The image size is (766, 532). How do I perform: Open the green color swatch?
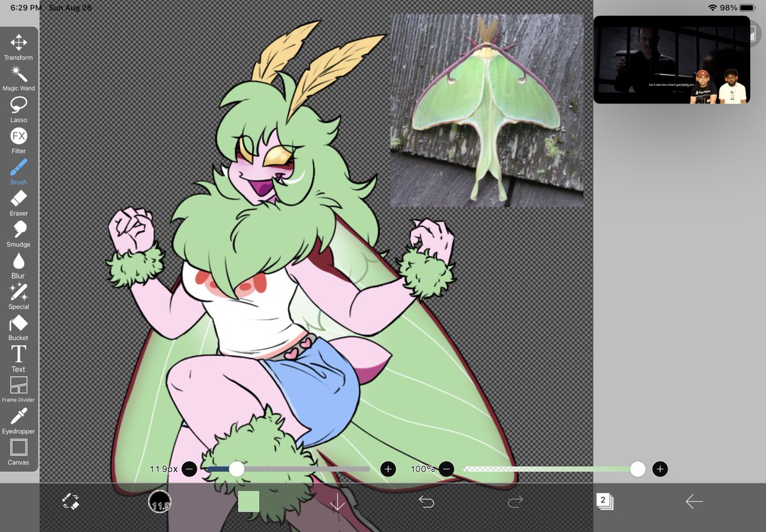click(x=248, y=501)
